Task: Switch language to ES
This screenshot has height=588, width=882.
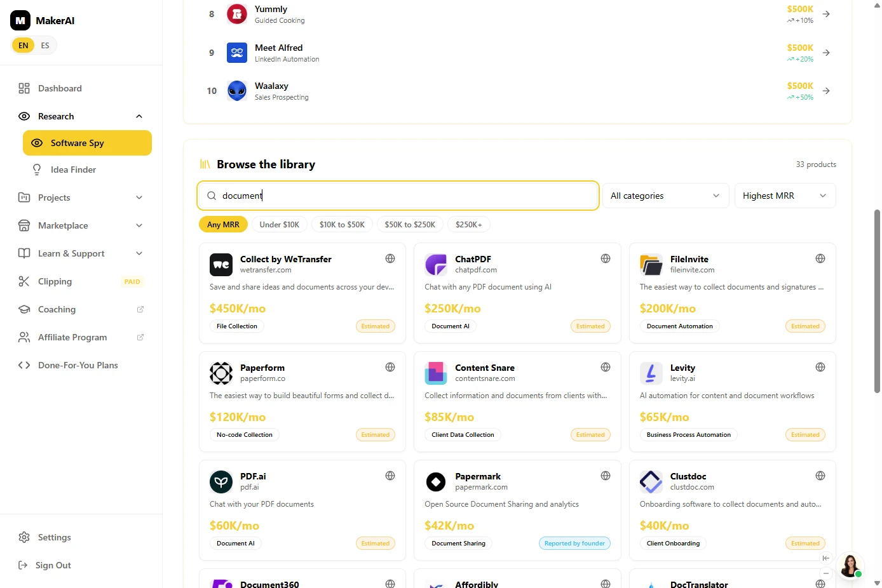Action: click(45, 46)
